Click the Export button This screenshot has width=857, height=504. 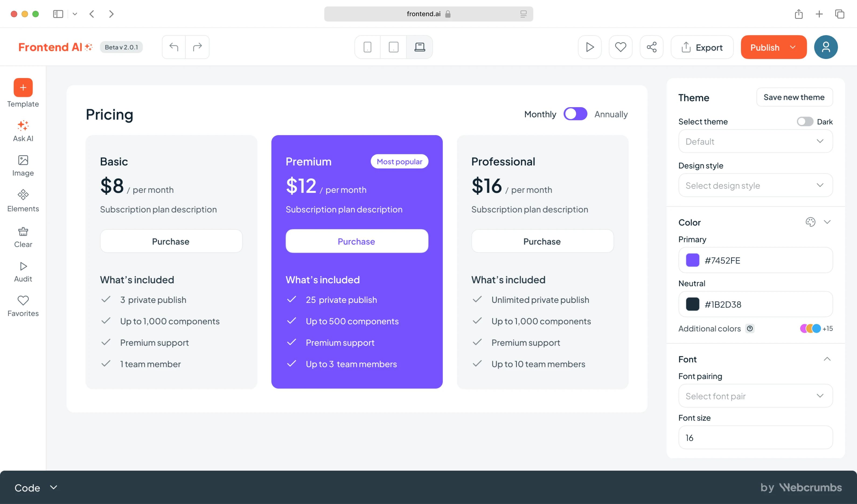(x=702, y=47)
